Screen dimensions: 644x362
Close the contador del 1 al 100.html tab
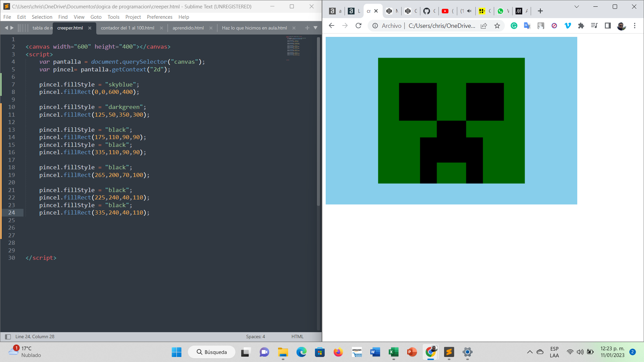click(x=161, y=28)
